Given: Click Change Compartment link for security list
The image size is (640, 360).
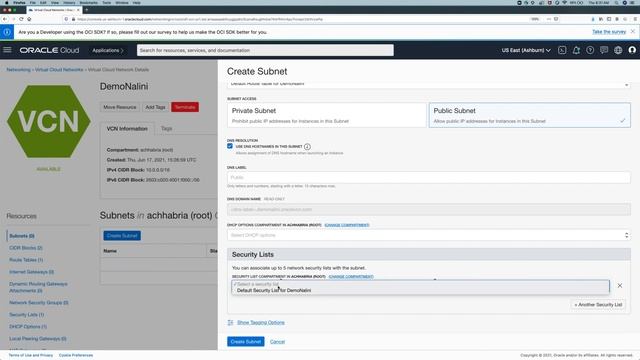Looking at the screenshot, I should point(351,277).
